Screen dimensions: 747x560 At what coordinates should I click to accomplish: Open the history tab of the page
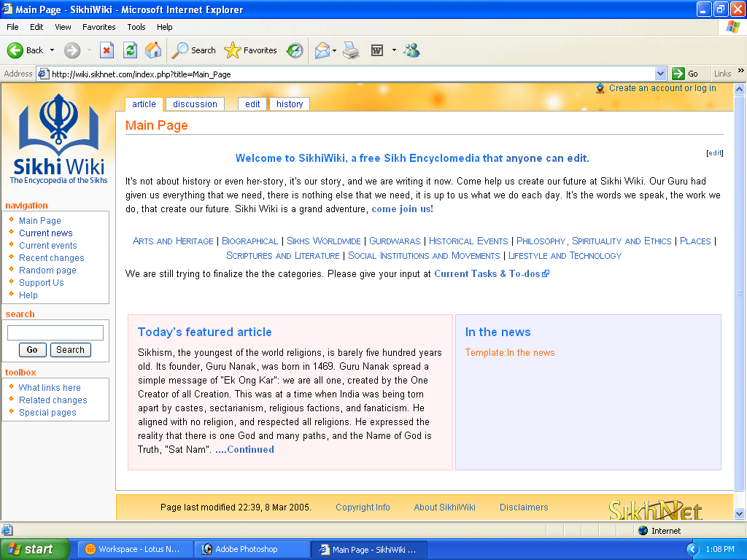pyautogui.click(x=290, y=104)
